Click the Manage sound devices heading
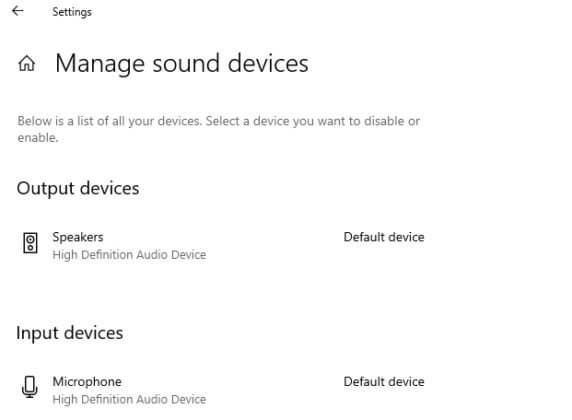The width and height of the screenshot is (572, 420). pyautogui.click(x=182, y=64)
